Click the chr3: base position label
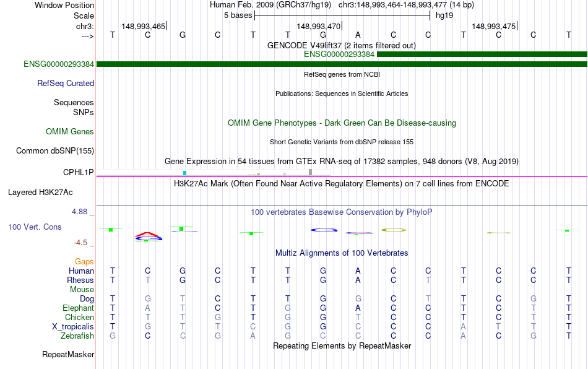This screenshot has width=588, height=369. [85, 26]
